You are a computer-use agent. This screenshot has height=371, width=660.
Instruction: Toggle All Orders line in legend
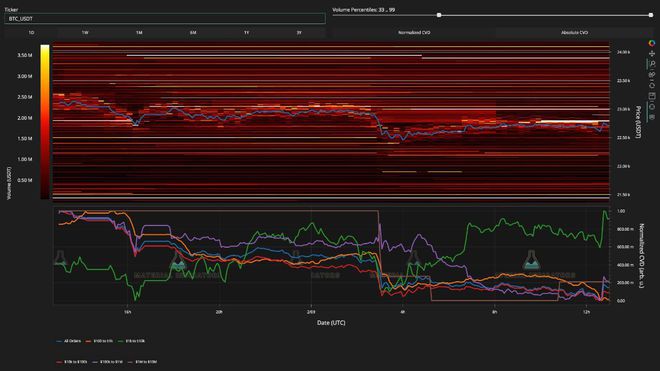point(69,341)
